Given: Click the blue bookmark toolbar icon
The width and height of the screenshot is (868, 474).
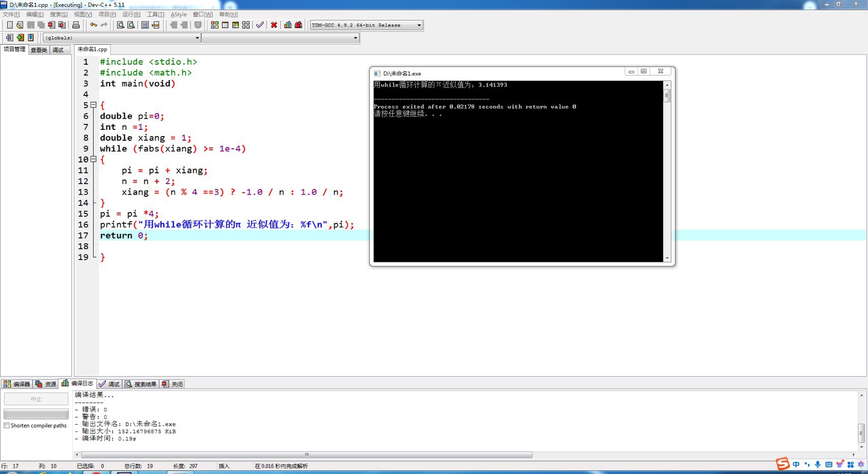Looking at the screenshot, I should coord(31,38).
